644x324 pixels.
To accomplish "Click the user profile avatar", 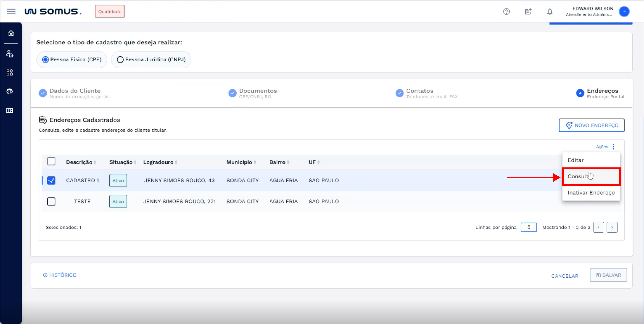I will tap(624, 11).
